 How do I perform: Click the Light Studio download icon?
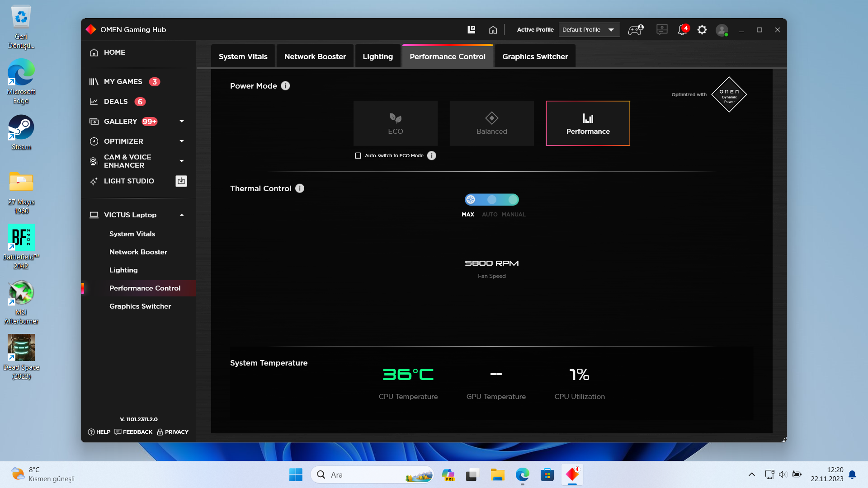click(x=181, y=181)
